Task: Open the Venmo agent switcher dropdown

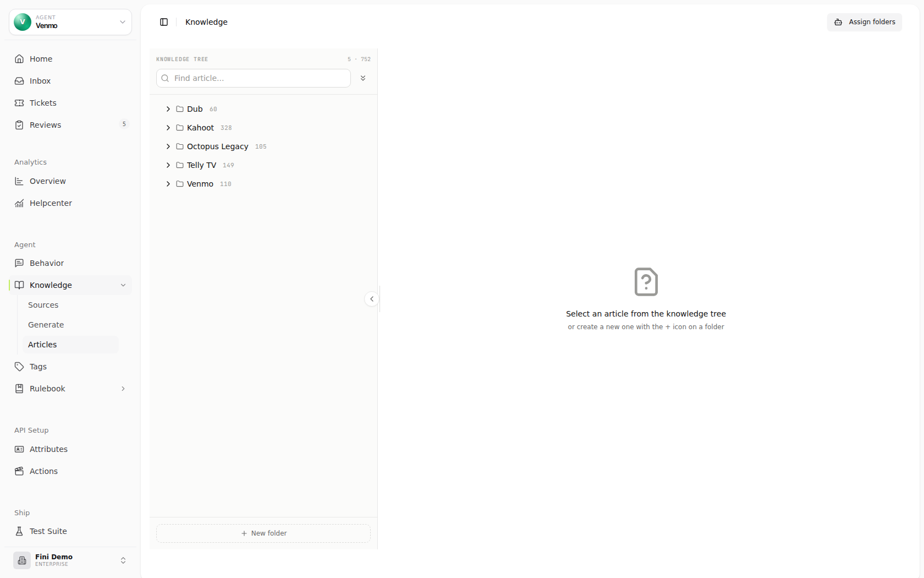Action: pyautogui.click(x=70, y=22)
